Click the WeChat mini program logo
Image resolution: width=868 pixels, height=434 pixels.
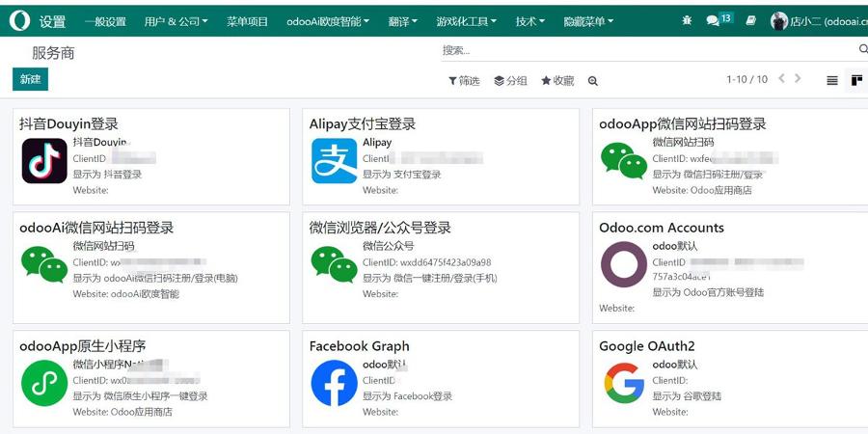point(44,383)
